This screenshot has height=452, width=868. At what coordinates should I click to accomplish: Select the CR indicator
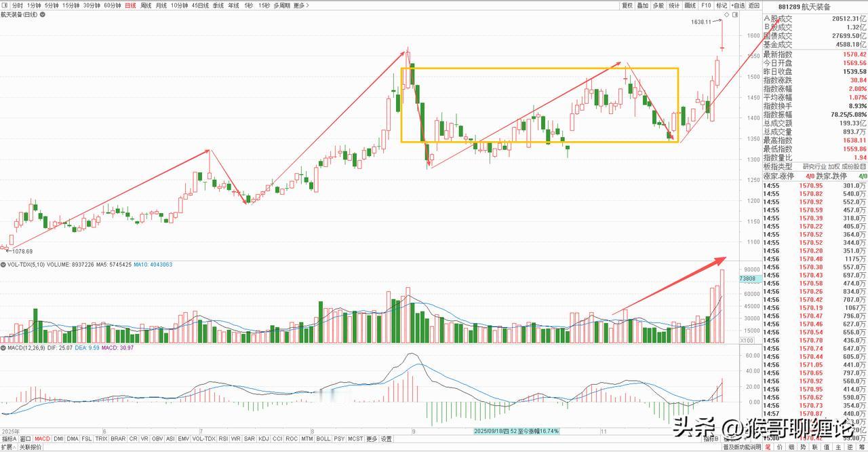point(134,439)
